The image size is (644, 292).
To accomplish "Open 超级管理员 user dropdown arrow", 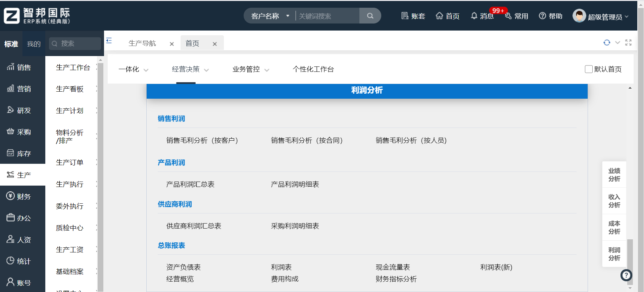I will tap(627, 16).
